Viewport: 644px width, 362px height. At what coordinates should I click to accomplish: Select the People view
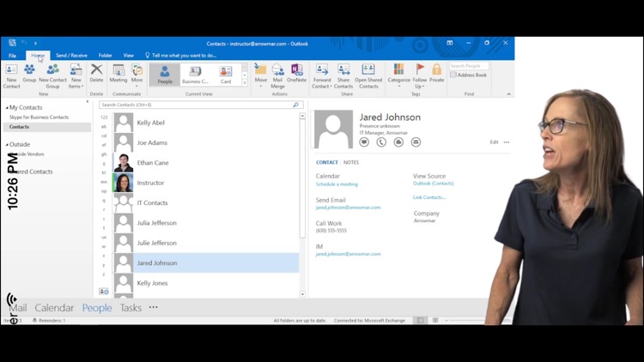coord(165,75)
